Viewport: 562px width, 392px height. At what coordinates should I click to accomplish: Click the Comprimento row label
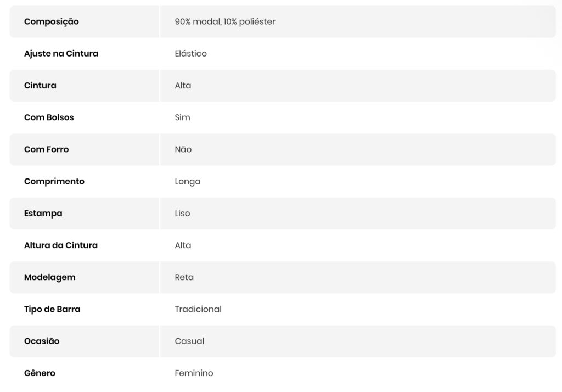(x=54, y=181)
